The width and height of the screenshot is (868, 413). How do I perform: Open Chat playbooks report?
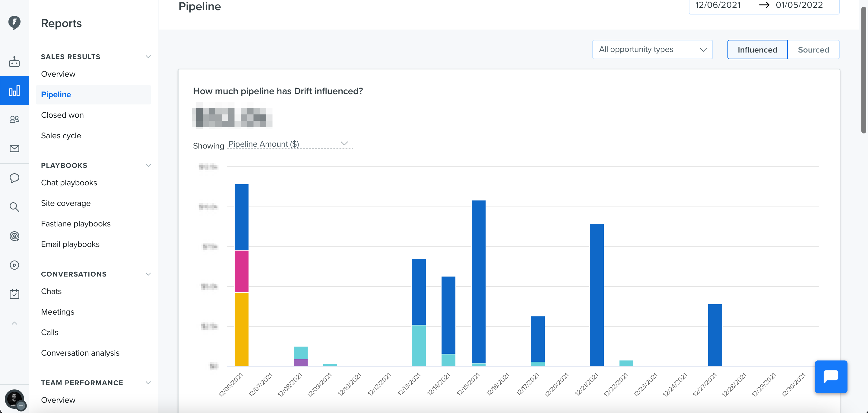click(x=69, y=183)
